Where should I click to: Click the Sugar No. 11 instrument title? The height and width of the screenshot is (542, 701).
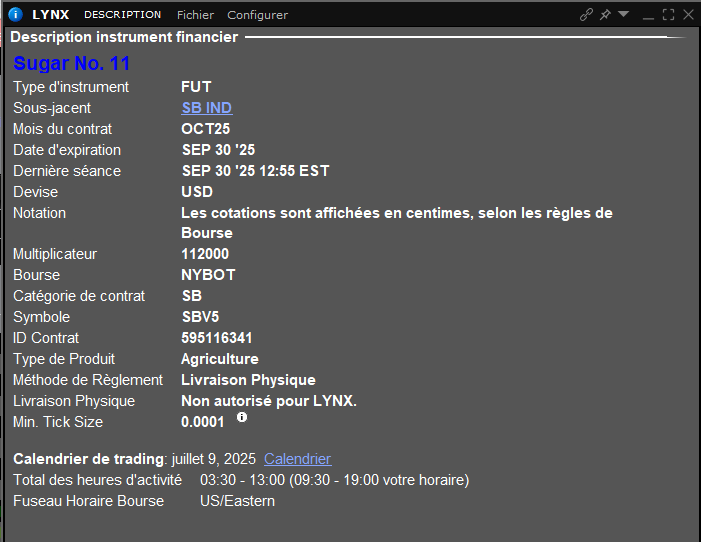click(71, 64)
